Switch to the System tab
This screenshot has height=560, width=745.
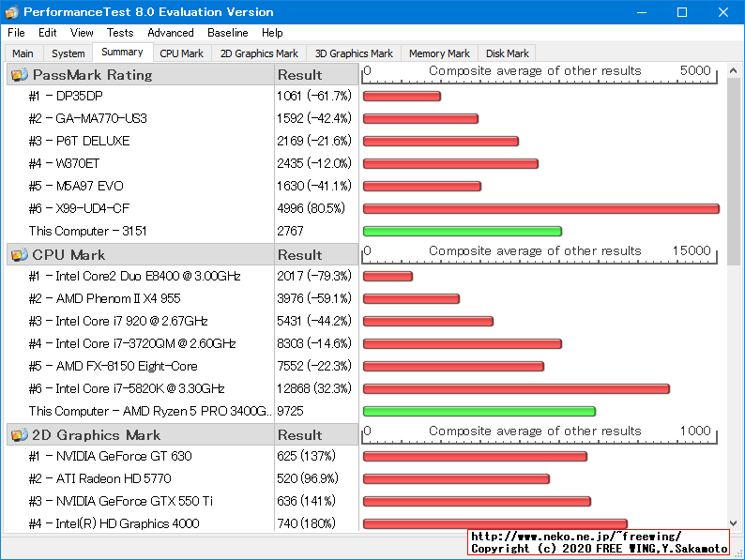(68, 53)
